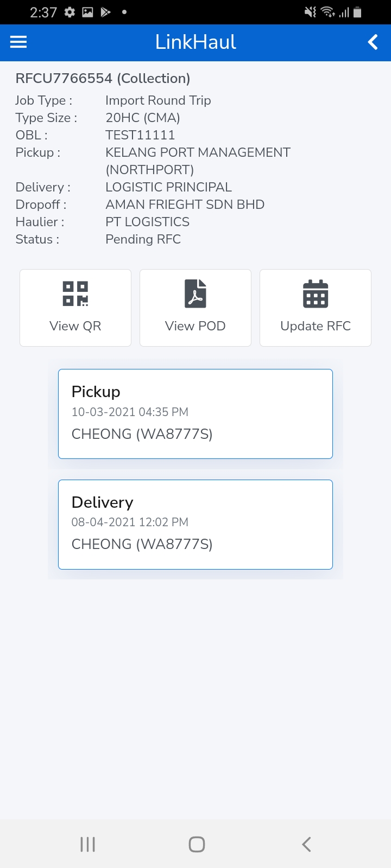Tap the RFCU7766554 (Collection) heading
This screenshot has width=391, height=868.
click(x=103, y=79)
